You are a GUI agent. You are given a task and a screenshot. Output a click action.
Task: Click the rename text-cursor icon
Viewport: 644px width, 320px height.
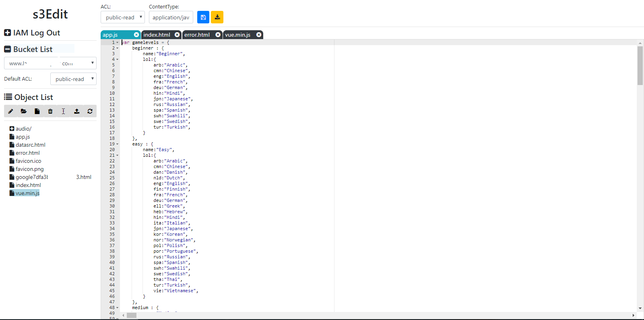[63, 111]
